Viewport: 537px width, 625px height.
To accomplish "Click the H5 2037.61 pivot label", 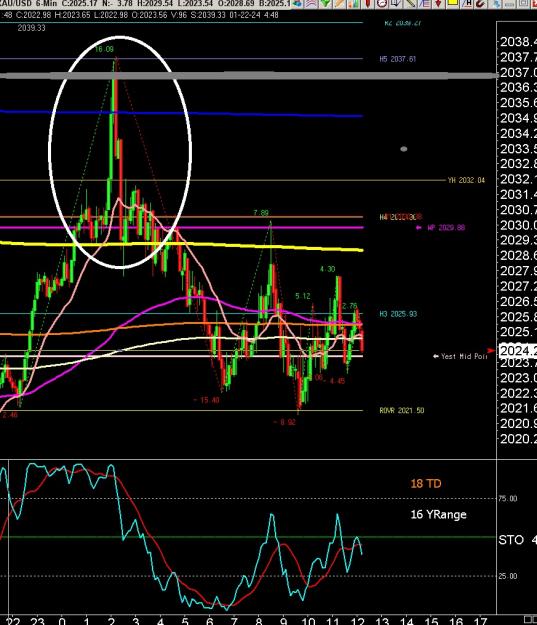I will (397, 59).
